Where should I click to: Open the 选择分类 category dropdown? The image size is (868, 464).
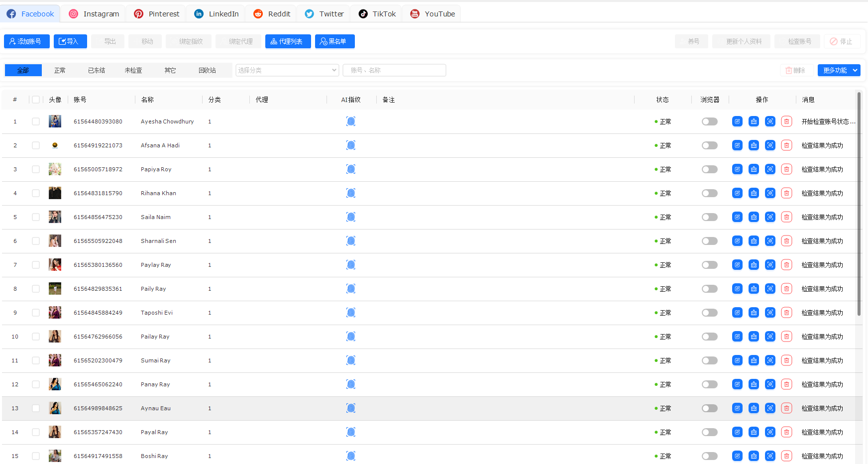point(287,70)
